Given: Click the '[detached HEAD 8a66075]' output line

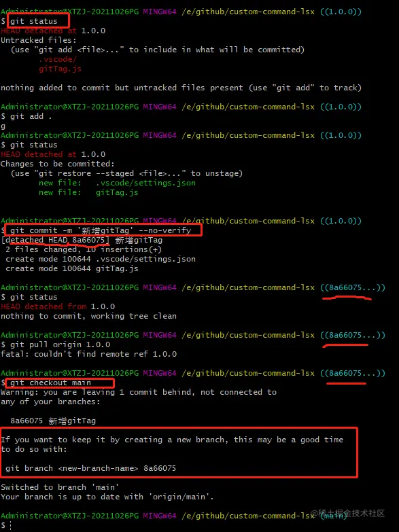Looking at the screenshot, I should 82,241.
